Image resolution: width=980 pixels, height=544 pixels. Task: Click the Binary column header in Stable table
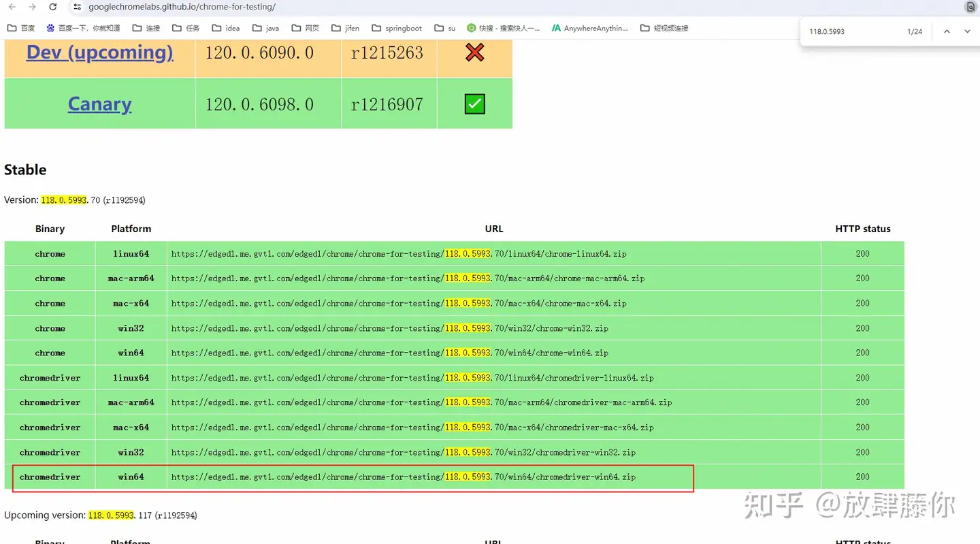pyautogui.click(x=50, y=229)
